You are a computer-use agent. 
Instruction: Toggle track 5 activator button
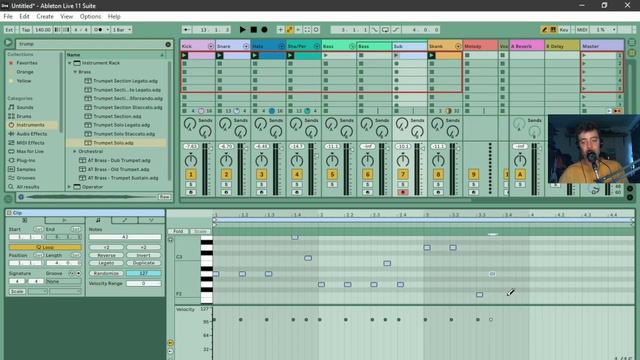pyautogui.click(x=332, y=175)
